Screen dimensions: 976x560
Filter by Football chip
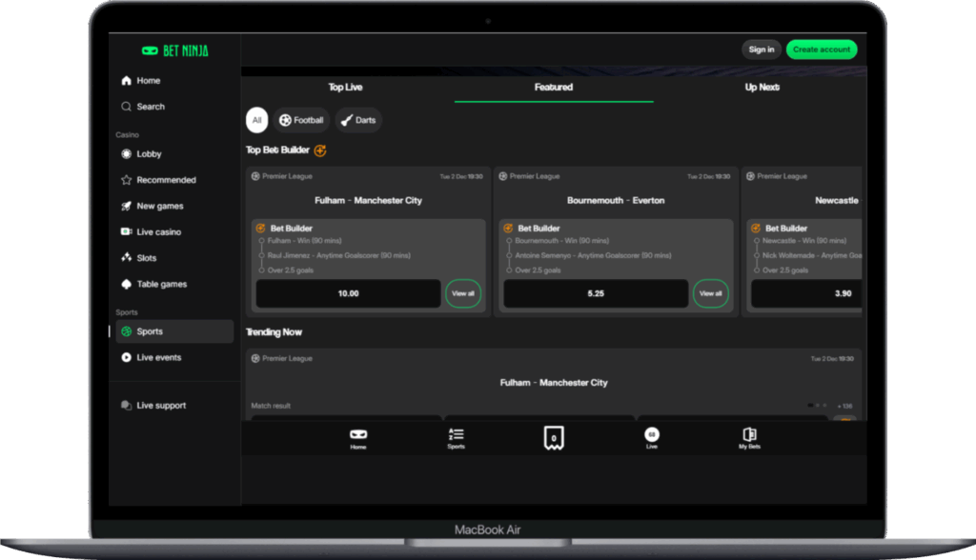pyautogui.click(x=302, y=120)
